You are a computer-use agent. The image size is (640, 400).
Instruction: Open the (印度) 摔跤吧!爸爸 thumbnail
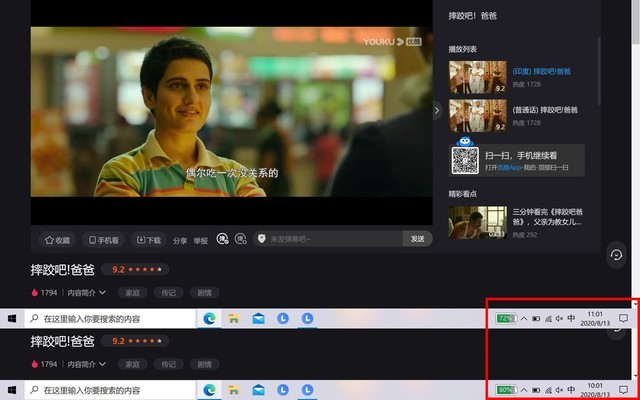(x=478, y=77)
